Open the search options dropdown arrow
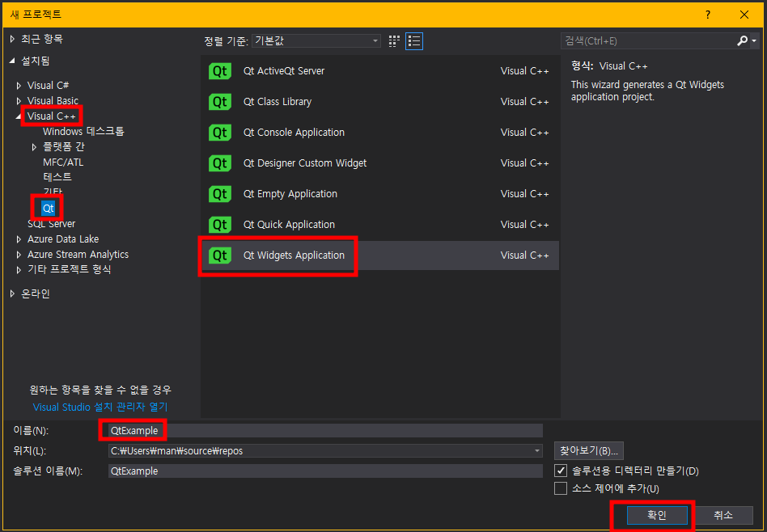The image size is (767, 532). point(754,41)
